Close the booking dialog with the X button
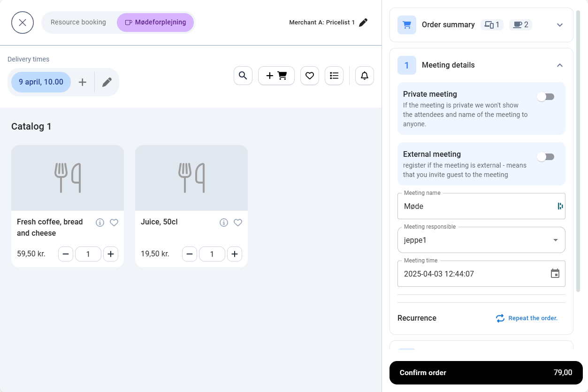The height and width of the screenshot is (392, 588). (x=23, y=23)
